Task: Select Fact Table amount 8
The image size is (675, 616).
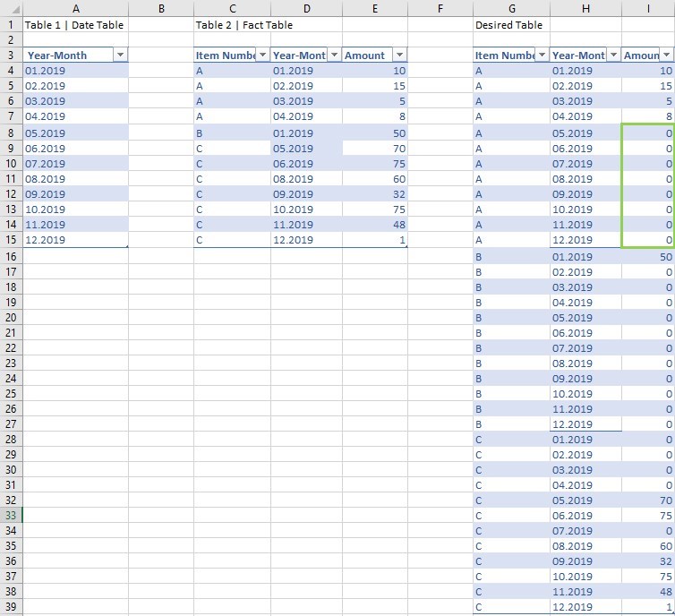Action: (375, 116)
